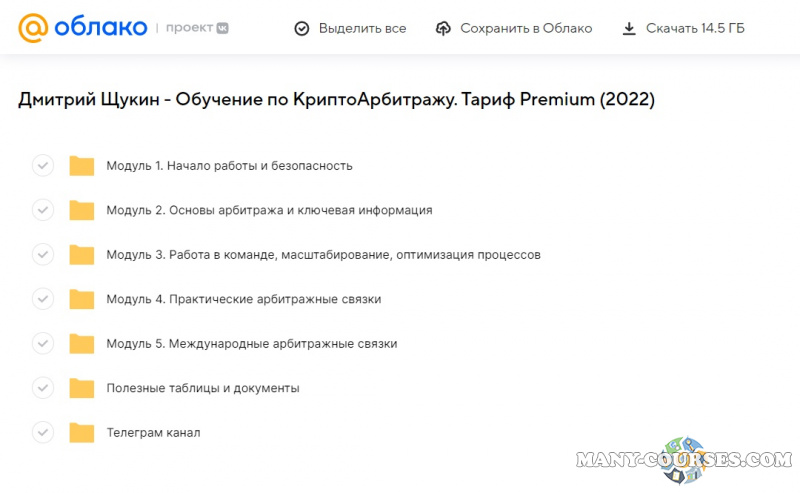
Task: Download all files via Скачать 14.5 ГБ
Action: pos(694,29)
